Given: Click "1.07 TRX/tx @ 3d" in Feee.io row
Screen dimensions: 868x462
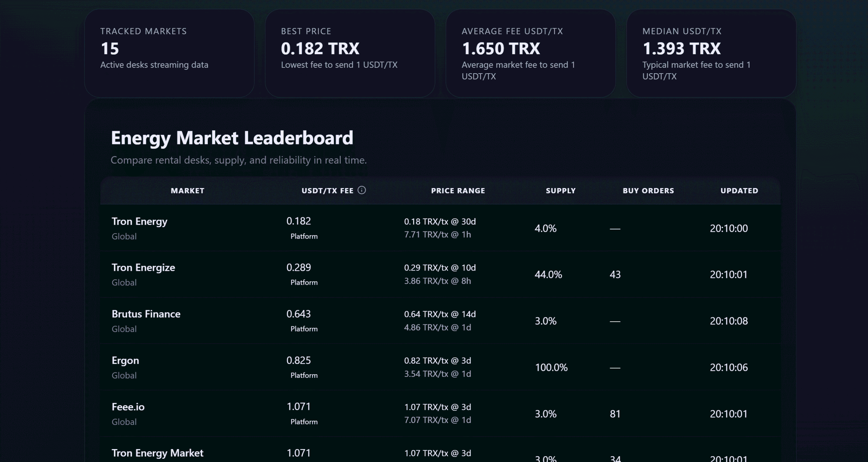Looking at the screenshot, I should [x=437, y=407].
